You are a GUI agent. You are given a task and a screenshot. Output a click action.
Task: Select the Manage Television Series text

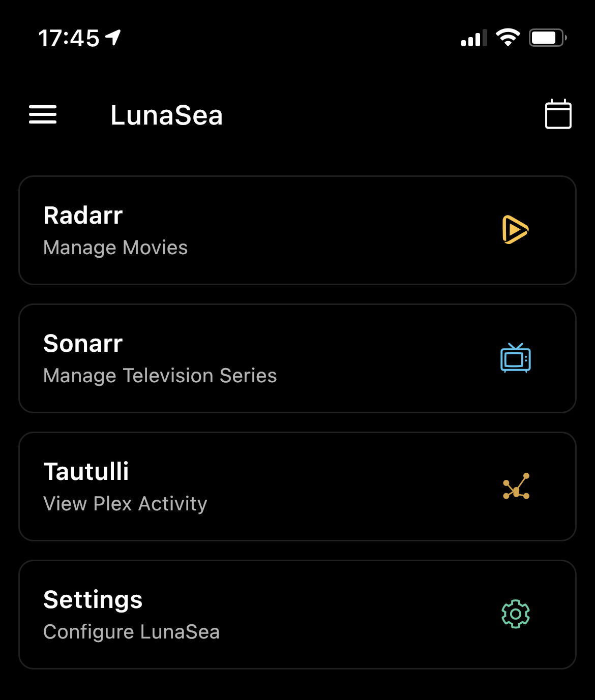coord(160,376)
